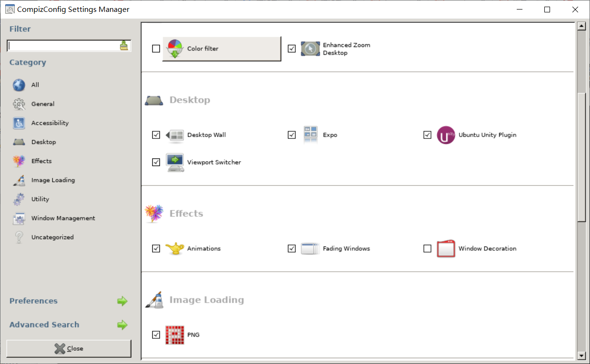Screen dimensions: 590x364
Task: Click the Window Management sidebar icon
Action: point(19,218)
